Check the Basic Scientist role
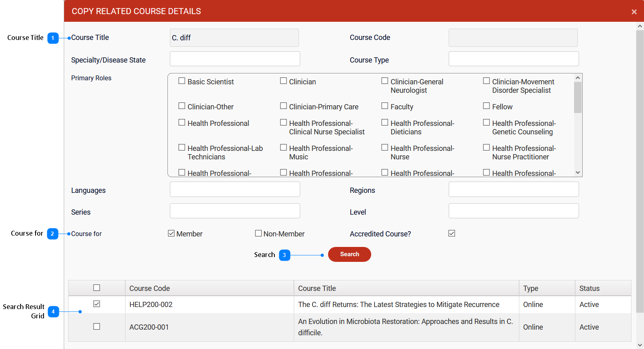 (x=182, y=81)
